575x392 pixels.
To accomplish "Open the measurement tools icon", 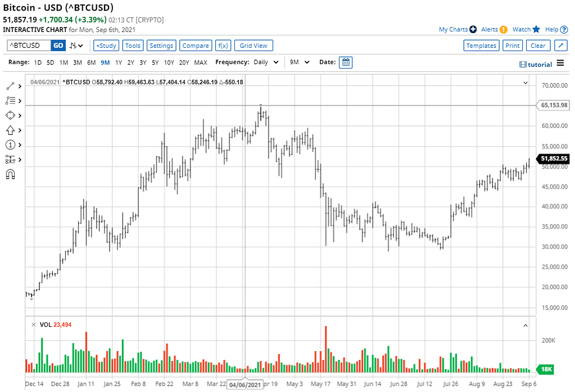I will [x=10, y=159].
